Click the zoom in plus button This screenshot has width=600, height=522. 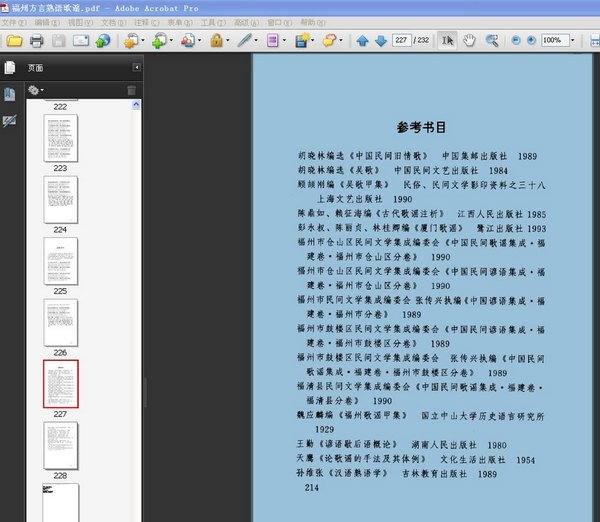click(x=531, y=40)
